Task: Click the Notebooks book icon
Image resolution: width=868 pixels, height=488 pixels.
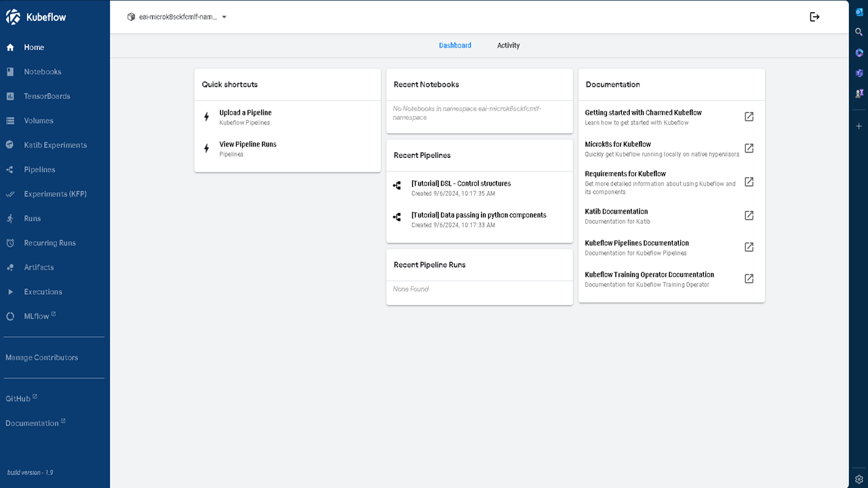Action: tap(10, 72)
